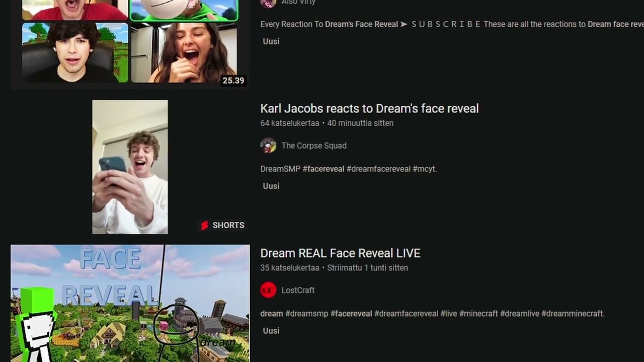This screenshot has width=644, height=362.
Task: Click the Uusi badge under LostCraft video
Action: coord(271,331)
